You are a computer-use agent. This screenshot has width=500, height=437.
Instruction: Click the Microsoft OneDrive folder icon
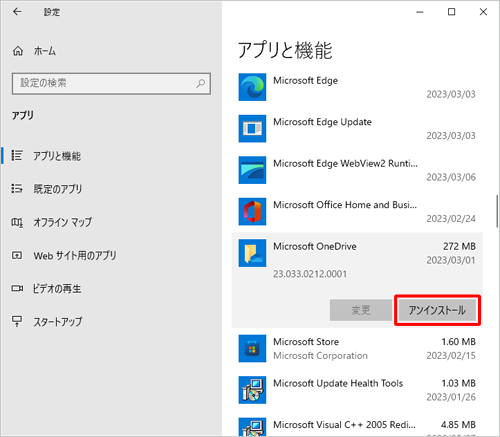coord(252,253)
